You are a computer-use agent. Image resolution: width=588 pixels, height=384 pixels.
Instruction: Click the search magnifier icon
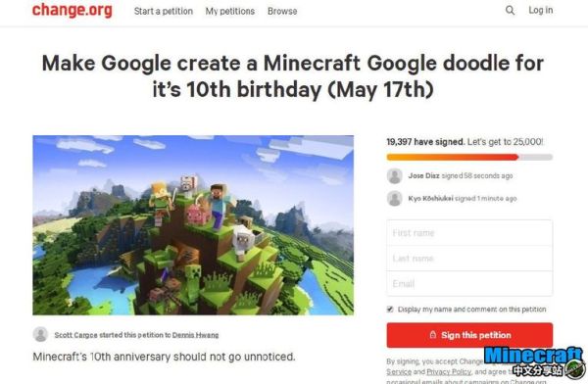coord(510,10)
